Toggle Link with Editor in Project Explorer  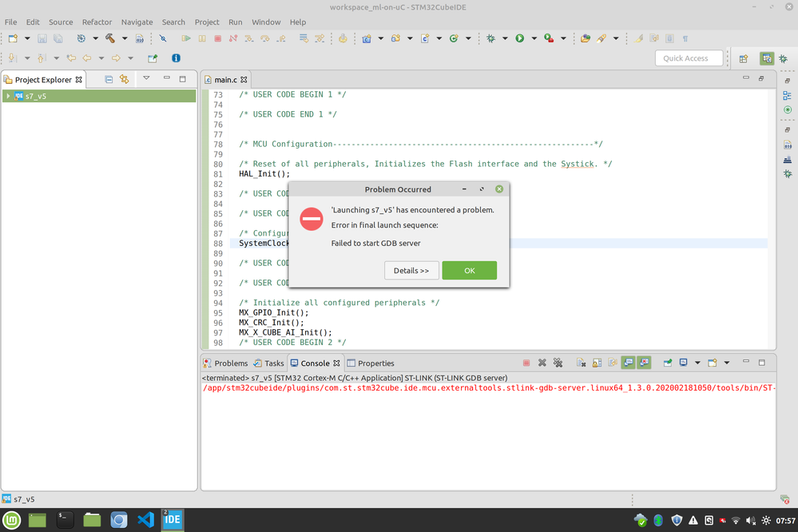point(124,79)
